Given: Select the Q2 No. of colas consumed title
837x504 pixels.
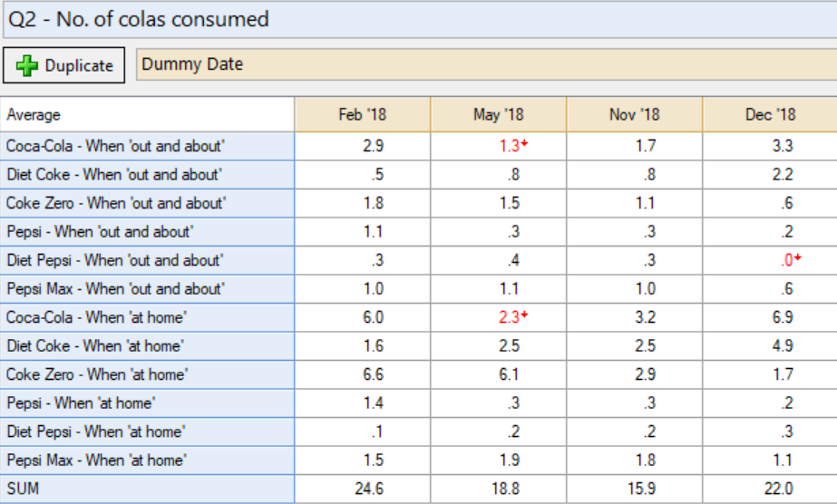Looking at the screenshot, I should coord(139,19).
